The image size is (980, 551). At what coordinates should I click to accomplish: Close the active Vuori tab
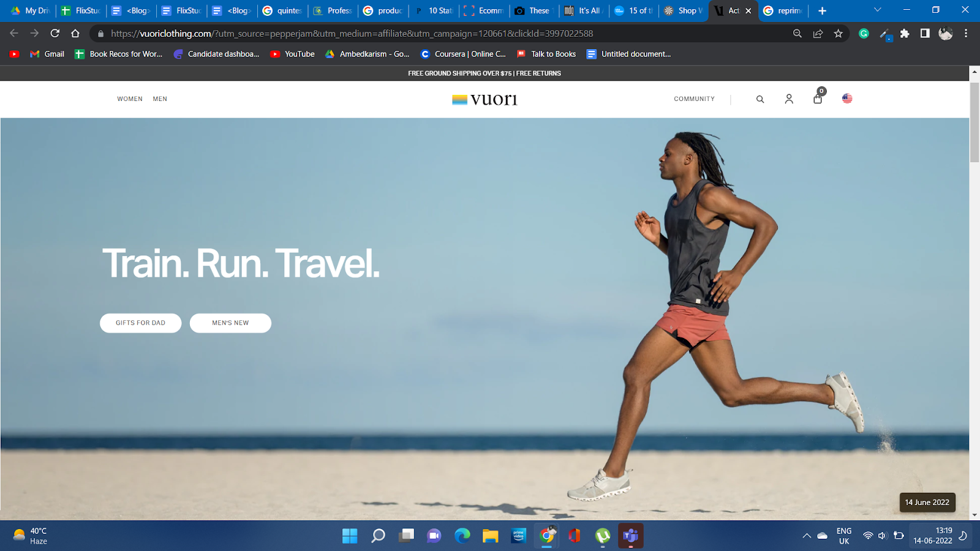748,11
